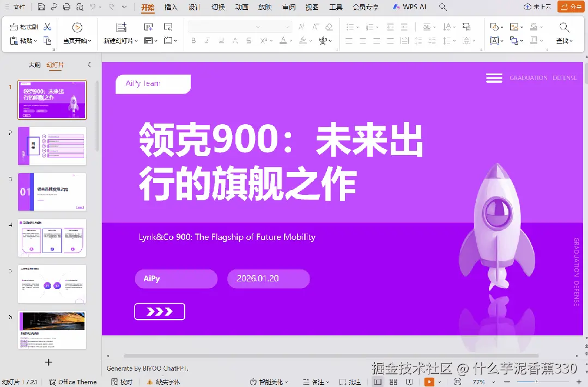Toggle Bold formatting
This screenshot has width=588, height=387.
(x=193, y=40)
